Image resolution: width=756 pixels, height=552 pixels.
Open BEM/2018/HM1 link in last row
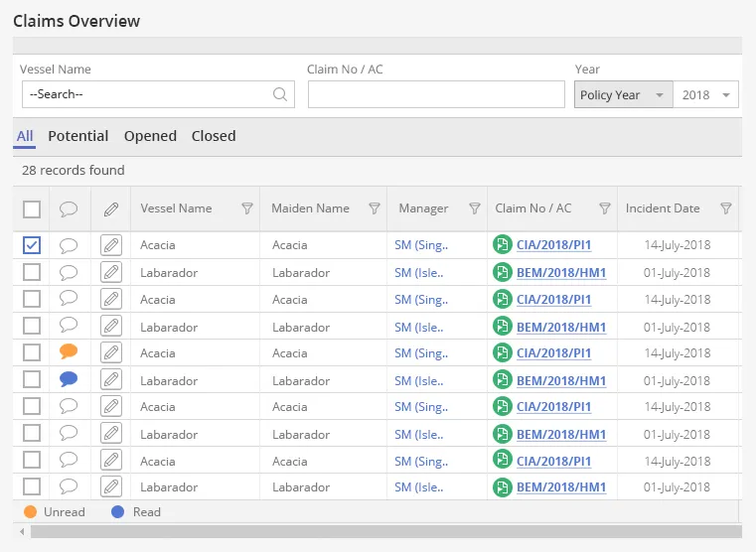click(x=561, y=487)
